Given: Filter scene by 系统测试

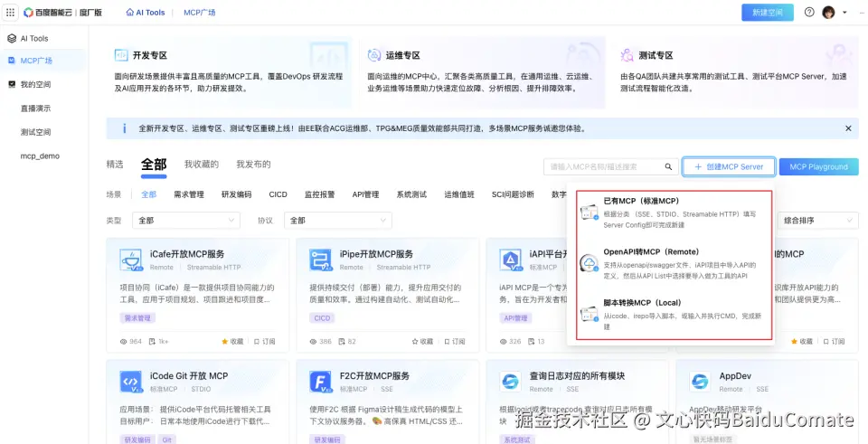Looking at the screenshot, I should click(x=411, y=194).
